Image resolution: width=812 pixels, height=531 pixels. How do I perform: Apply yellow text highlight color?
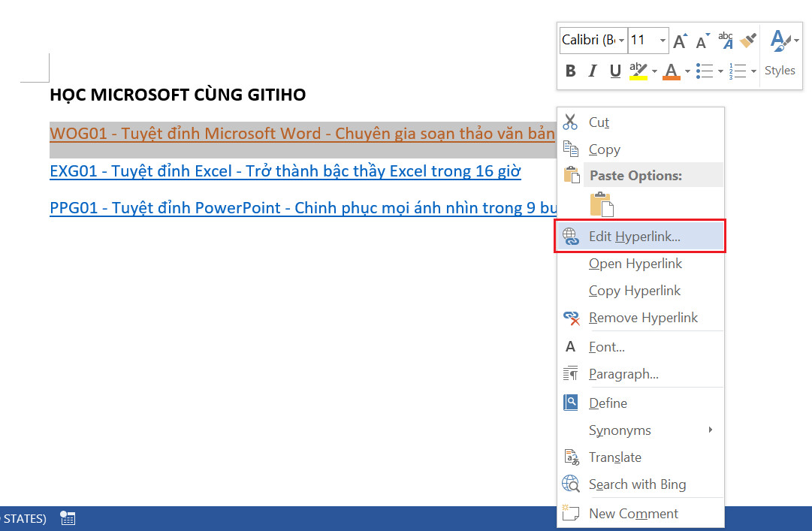638,71
